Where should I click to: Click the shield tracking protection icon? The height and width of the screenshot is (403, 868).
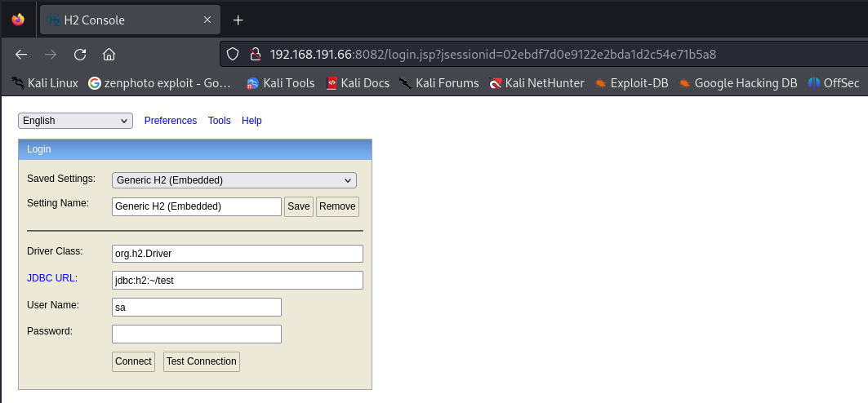(x=233, y=55)
